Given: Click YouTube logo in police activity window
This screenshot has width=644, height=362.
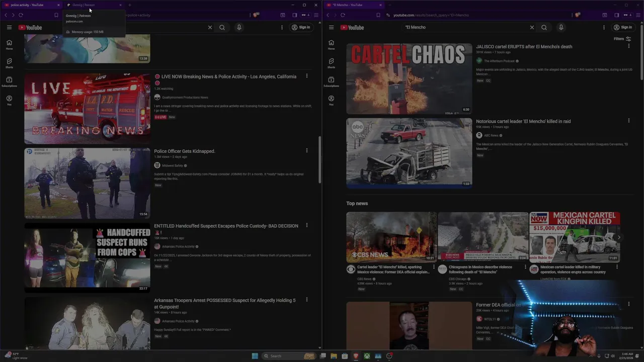Looking at the screenshot, I should pyautogui.click(x=30, y=27).
